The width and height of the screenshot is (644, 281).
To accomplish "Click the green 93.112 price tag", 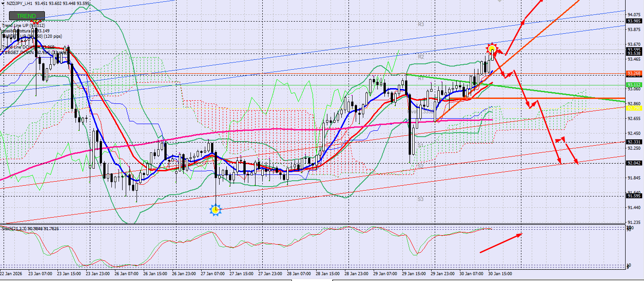I will tap(634, 85).
